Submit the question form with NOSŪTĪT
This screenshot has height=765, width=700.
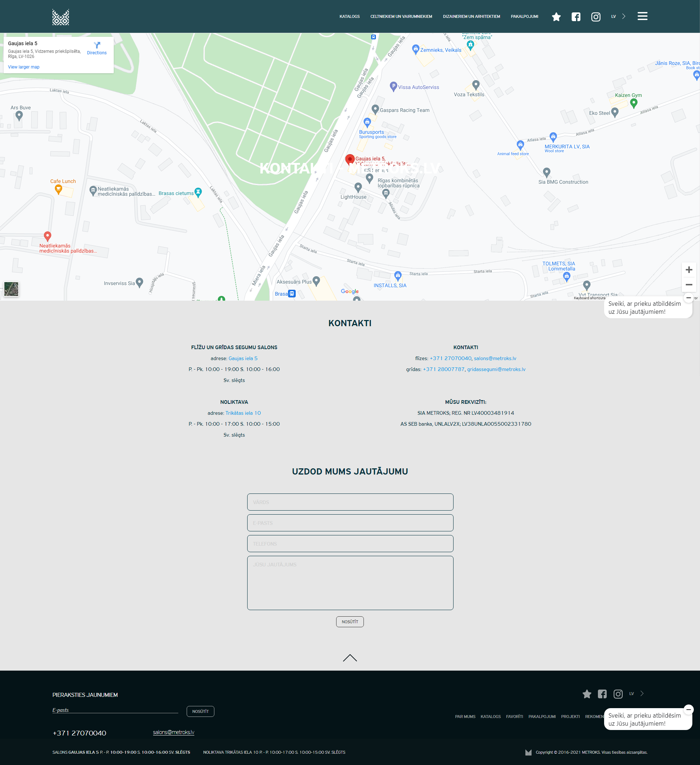click(350, 621)
